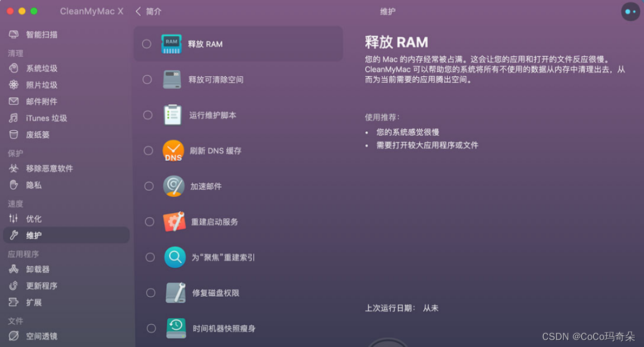Click the 释放可清除空间 label
Viewport: 644px width, 347px height.
(x=216, y=79)
